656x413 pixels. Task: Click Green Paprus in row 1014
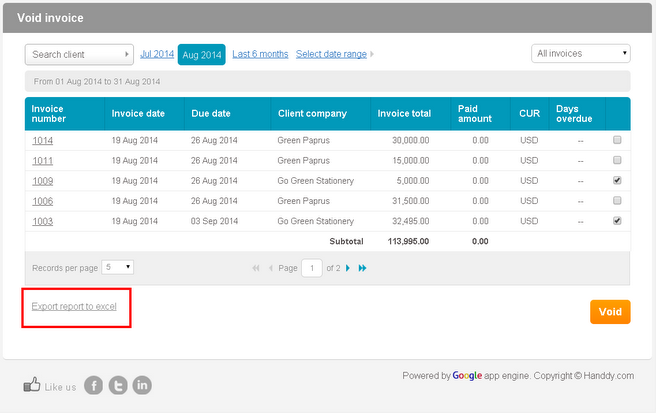(303, 140)
